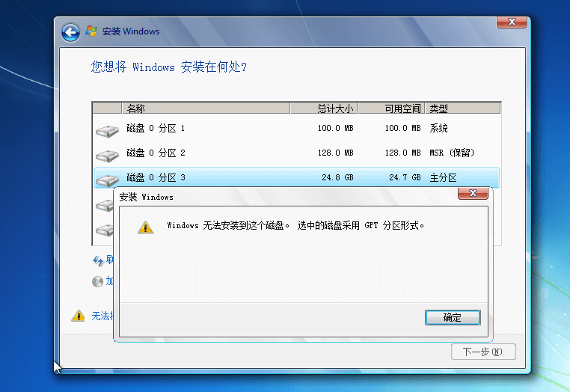This screenshot has height=392, width=570.
Task: Click the 100.0 MB free space of 分区 1
Action: [402, 129]
